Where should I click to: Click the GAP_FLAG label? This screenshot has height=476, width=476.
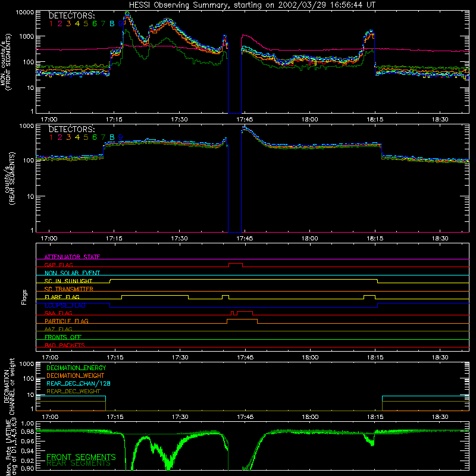pos(58,265)
